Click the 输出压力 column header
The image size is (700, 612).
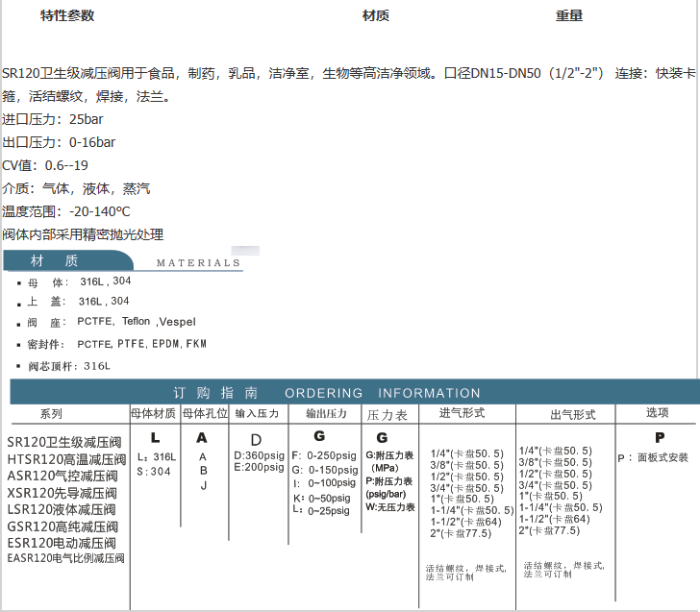click(326, 413)
